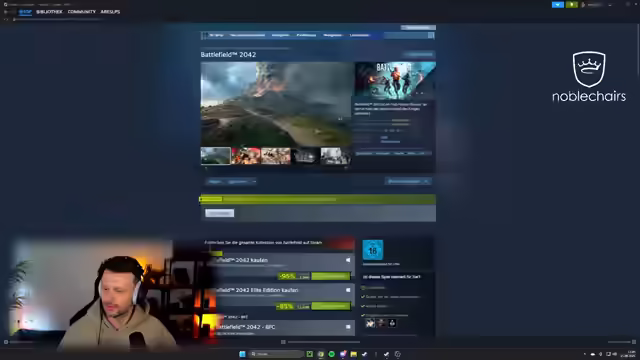Click the Windows taskbar search box
The height and width of the screenshot is (360, 640).
click(x=276, y=354)
